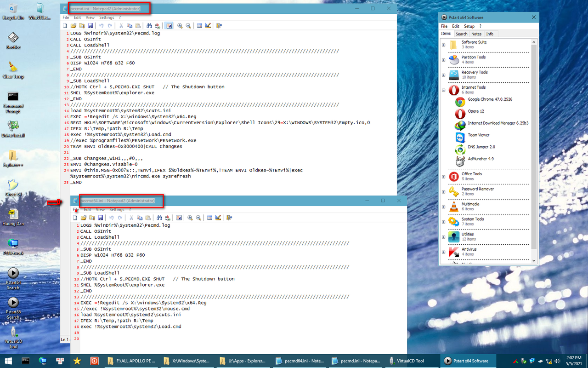Click the Pstart vertical scrollbar
This screenshot has width=588, height=368.
click(534, 138)
